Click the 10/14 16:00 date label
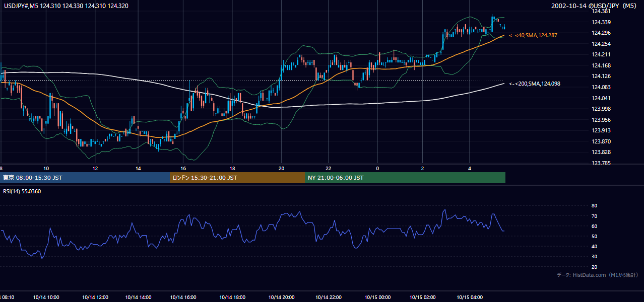644x302 pixels. tap(183, 297)
